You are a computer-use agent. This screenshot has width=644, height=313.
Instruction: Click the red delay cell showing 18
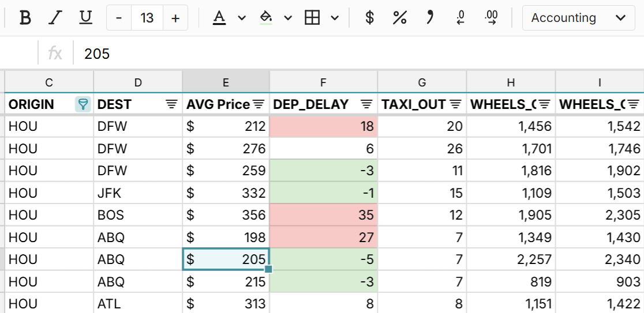point(323,126)
